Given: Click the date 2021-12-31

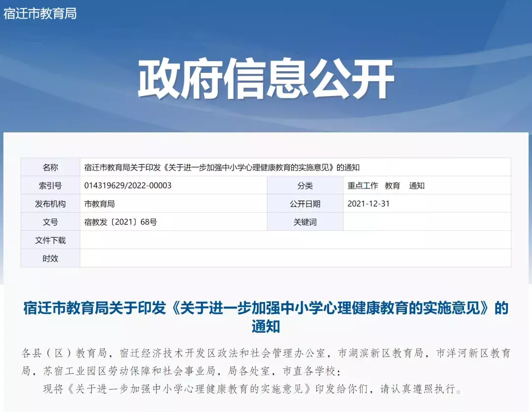Looking at the screenshot, I should [x=368, y=204].
